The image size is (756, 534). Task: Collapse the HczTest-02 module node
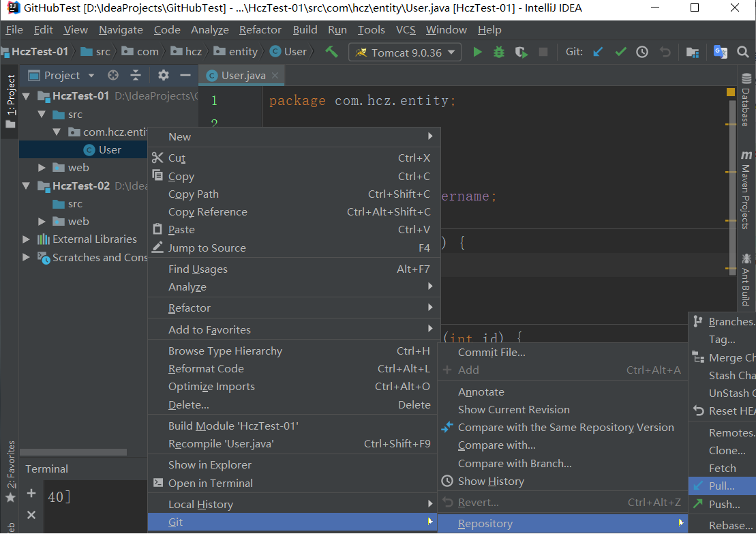27,186
